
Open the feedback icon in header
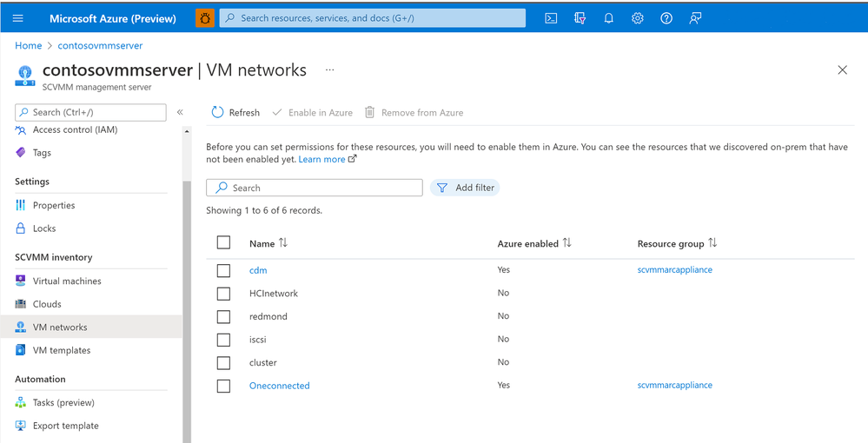pyautogui.click(x=695, y=18)
